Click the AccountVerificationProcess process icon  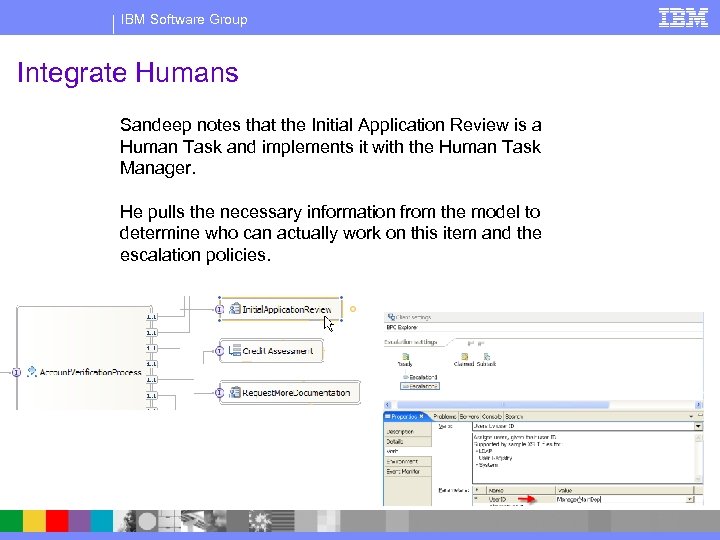31,371
